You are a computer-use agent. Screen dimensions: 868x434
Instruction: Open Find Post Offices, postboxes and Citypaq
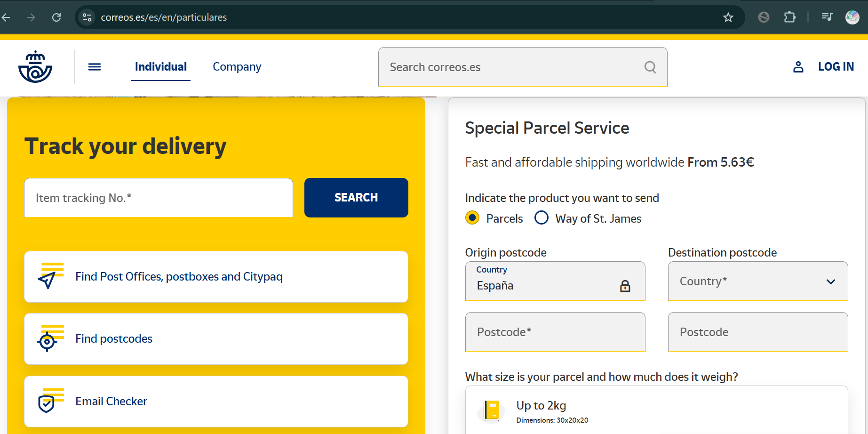216,277
